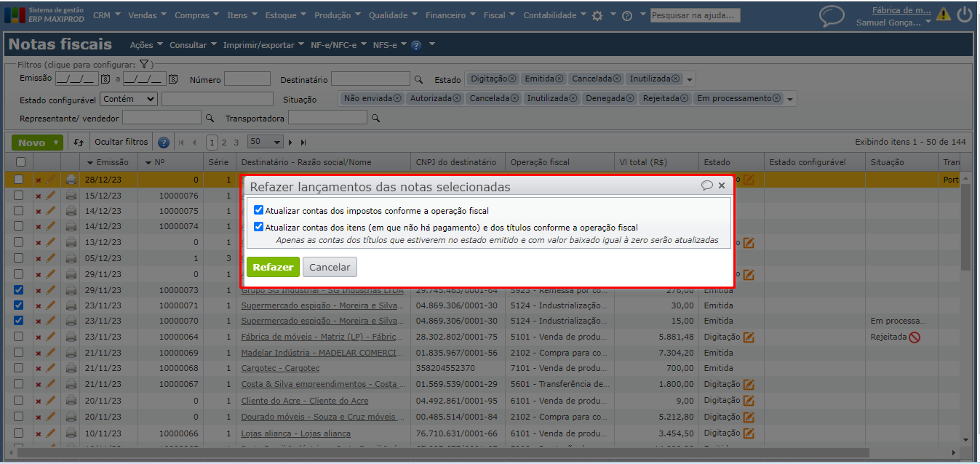Check the checkbox for invoice 10000064
The width and height of the screenshot is (980, 464).
[x=19, y=337]
